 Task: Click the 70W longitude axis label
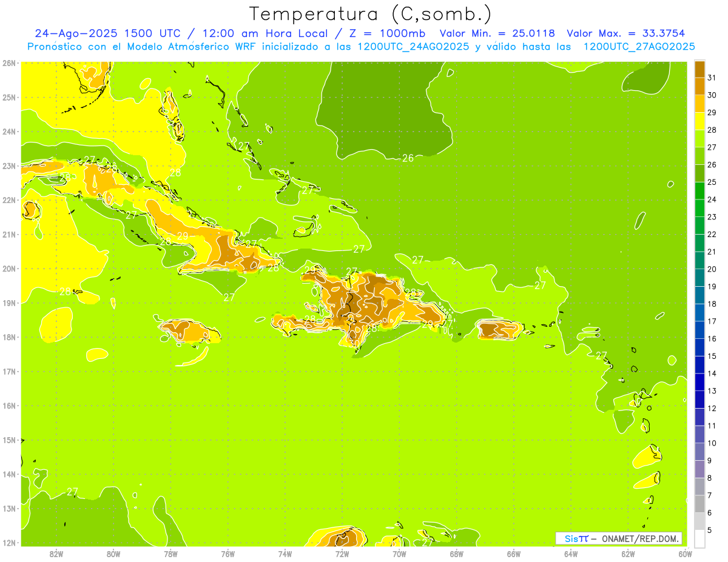point(399,554)
